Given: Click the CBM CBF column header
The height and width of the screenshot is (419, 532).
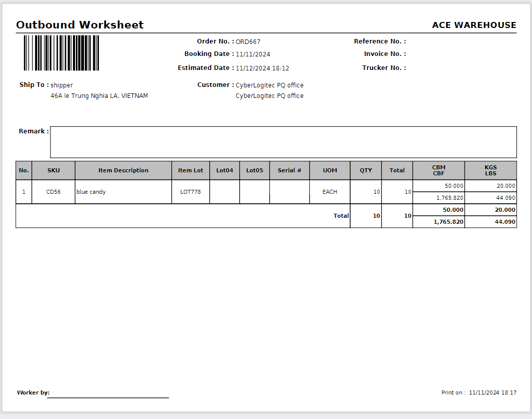Looking at the screenshot, I should click(439, 170).
